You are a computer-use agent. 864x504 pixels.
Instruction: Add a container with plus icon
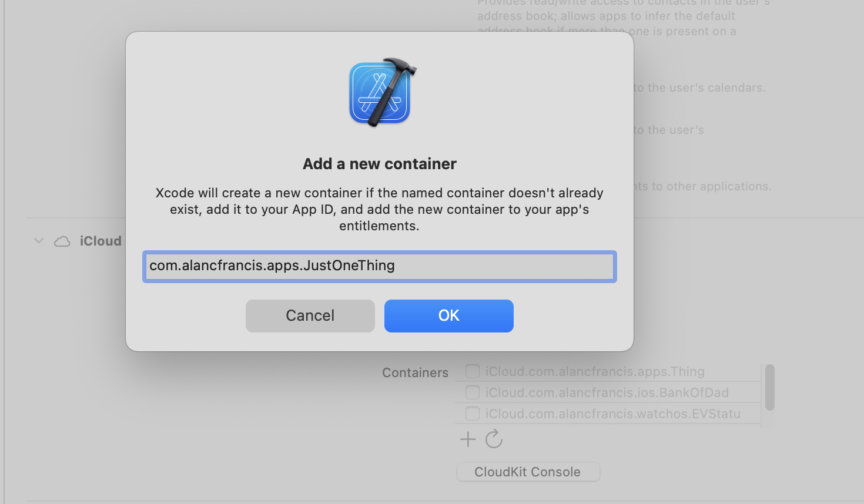click(x=468, y=439)
